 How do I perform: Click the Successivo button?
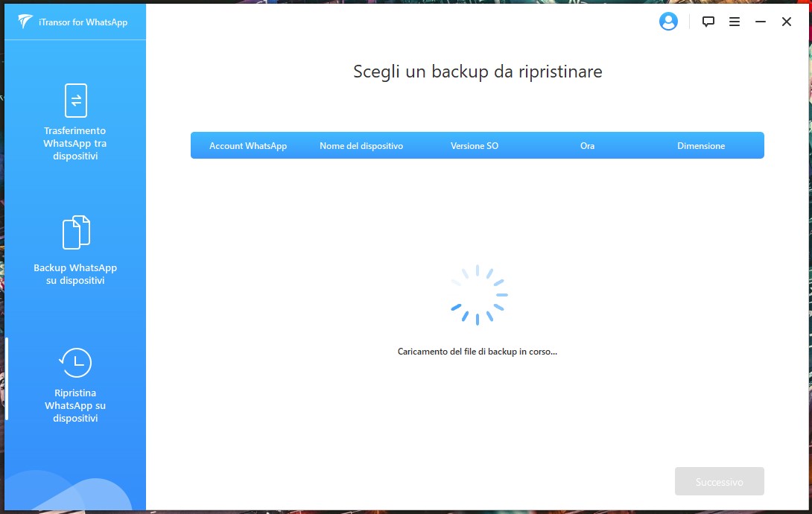(719, 481)
